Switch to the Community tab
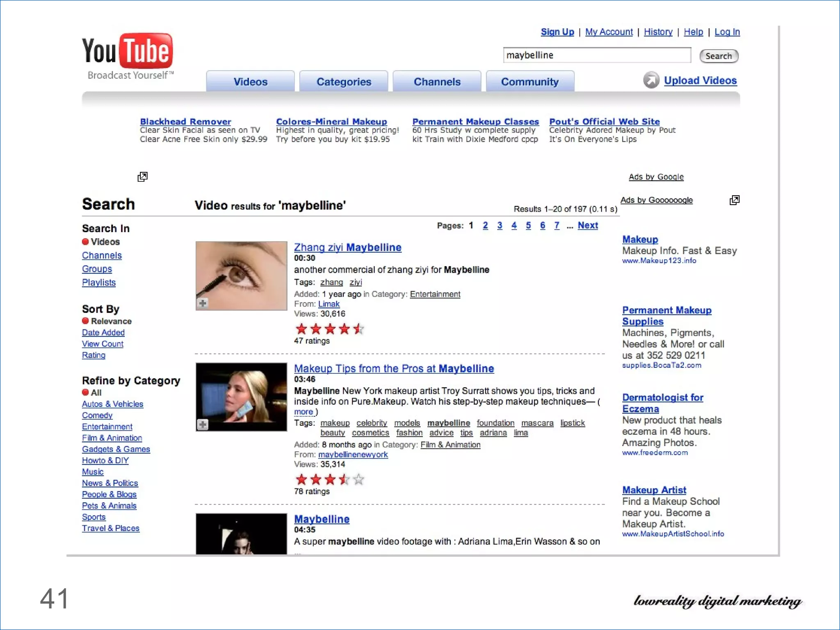840x630 pixels. (x=530, y=81)
